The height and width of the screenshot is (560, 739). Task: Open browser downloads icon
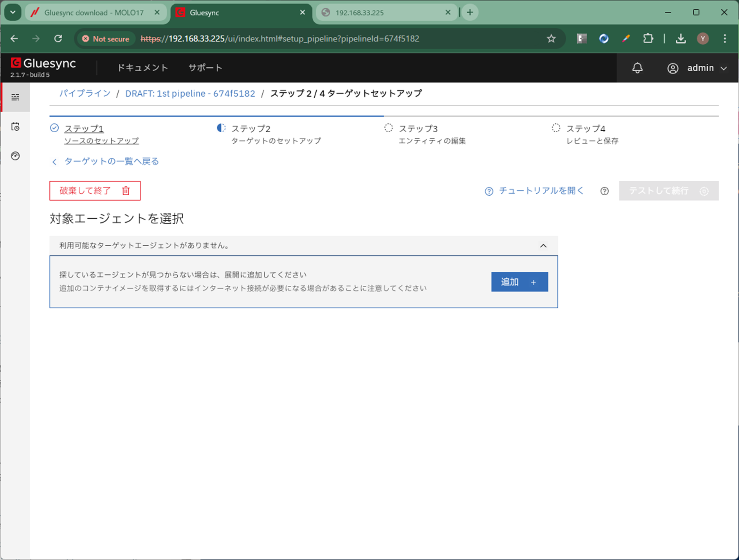point(681,39)
